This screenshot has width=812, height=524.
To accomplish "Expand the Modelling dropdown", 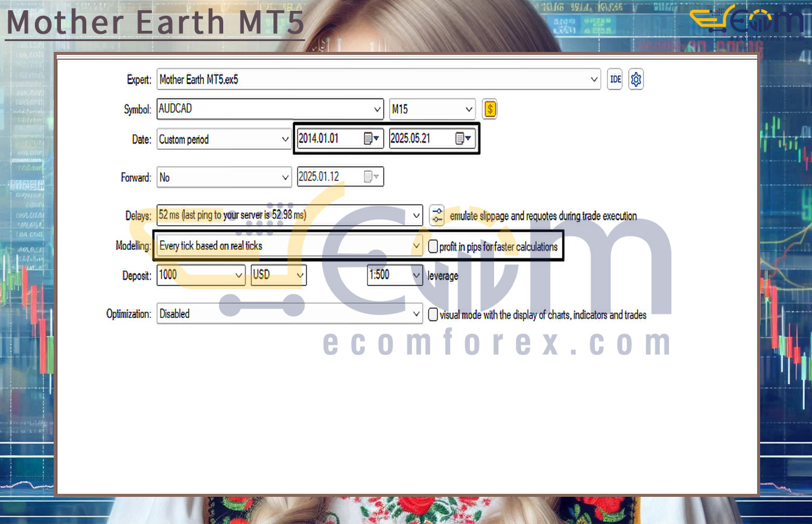I will tap(416, 246).
